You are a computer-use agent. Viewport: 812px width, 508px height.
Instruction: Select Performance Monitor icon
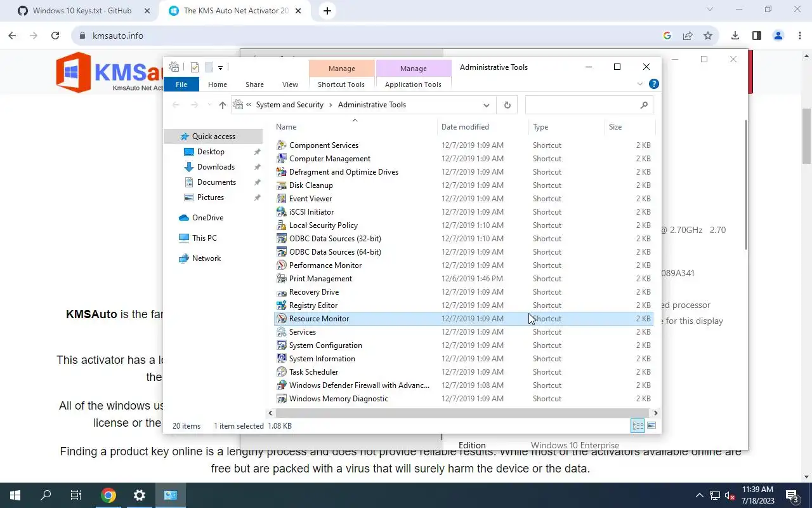point(282,265)
